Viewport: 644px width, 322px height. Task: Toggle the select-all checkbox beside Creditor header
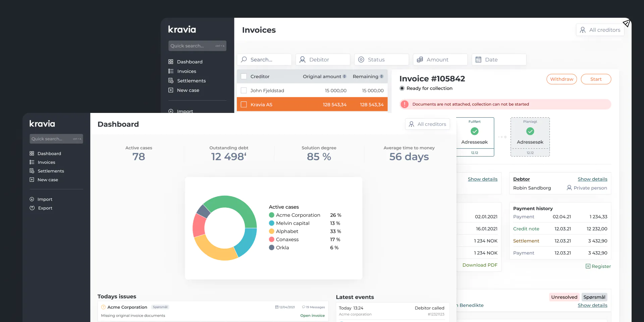(x=244, y=76)
